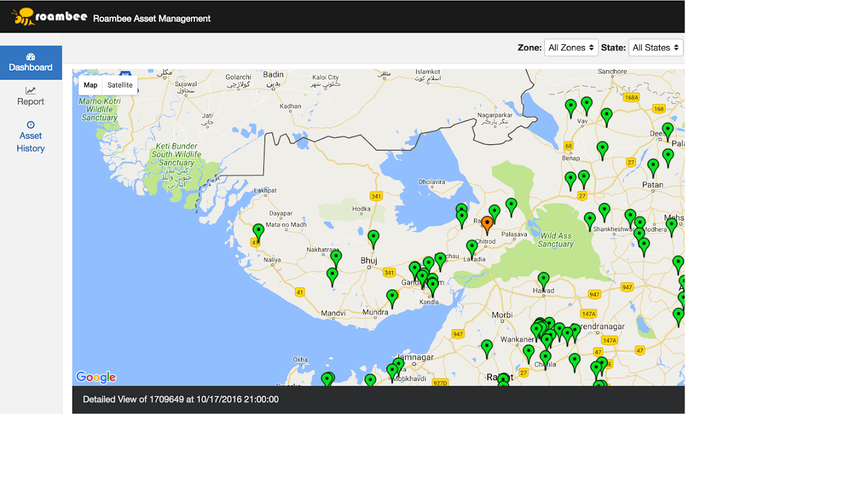Click the Detailed View status bar
Image resolution: width=868 pixels, height=479 pixels.
(x=378, y=399)
